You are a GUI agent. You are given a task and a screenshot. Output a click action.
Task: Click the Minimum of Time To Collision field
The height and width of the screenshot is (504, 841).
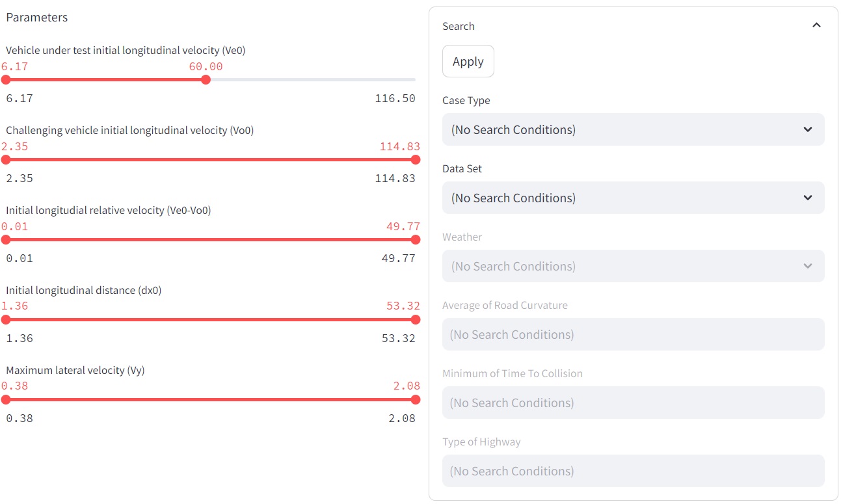pos(632,403)
